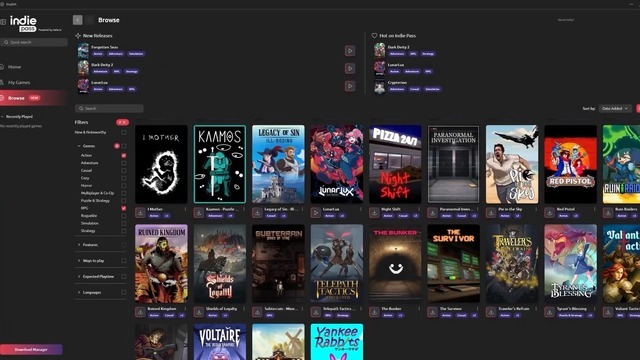Check the Adventure genre filter

(x=124, y=163)
